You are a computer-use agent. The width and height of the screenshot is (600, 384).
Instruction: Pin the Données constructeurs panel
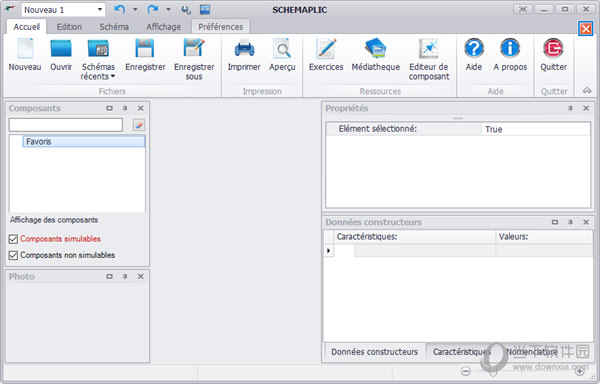570,222
